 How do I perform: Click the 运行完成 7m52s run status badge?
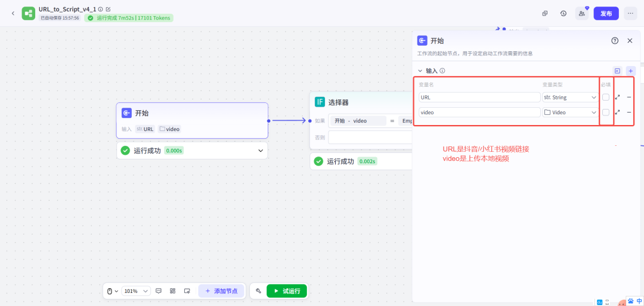pyautogui.click(x=129, y=18)
